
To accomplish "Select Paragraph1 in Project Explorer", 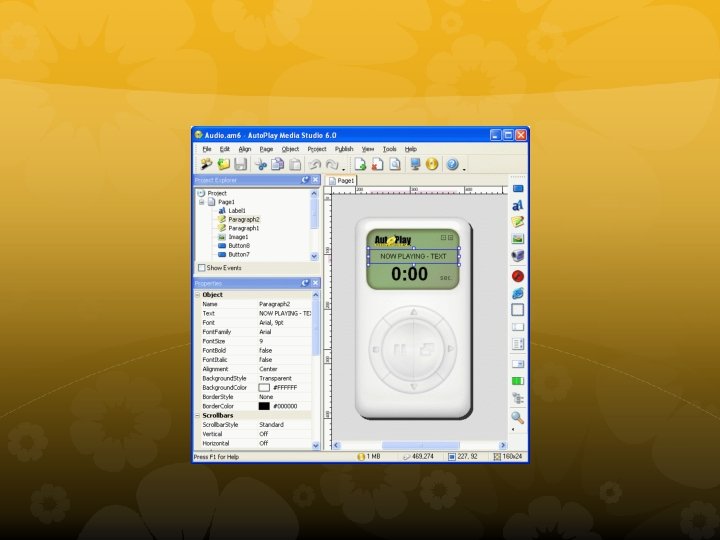I will [x=243, y=228].
